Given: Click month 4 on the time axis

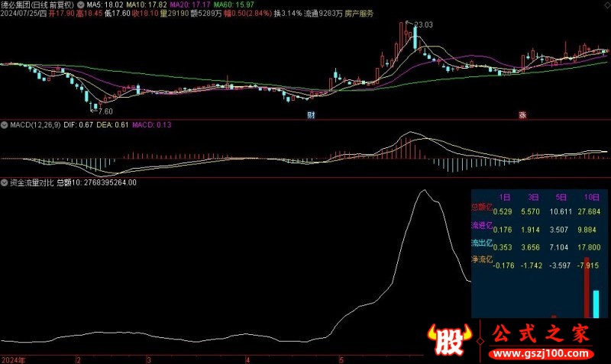Looking at the screenshot, I should pyautogui.click(x=247, y=360).
